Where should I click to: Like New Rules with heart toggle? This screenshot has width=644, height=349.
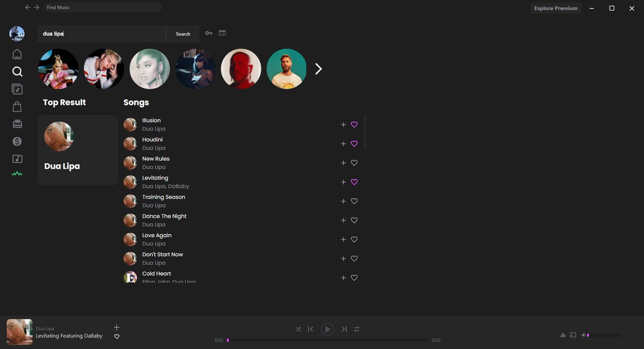click(354, 163)
